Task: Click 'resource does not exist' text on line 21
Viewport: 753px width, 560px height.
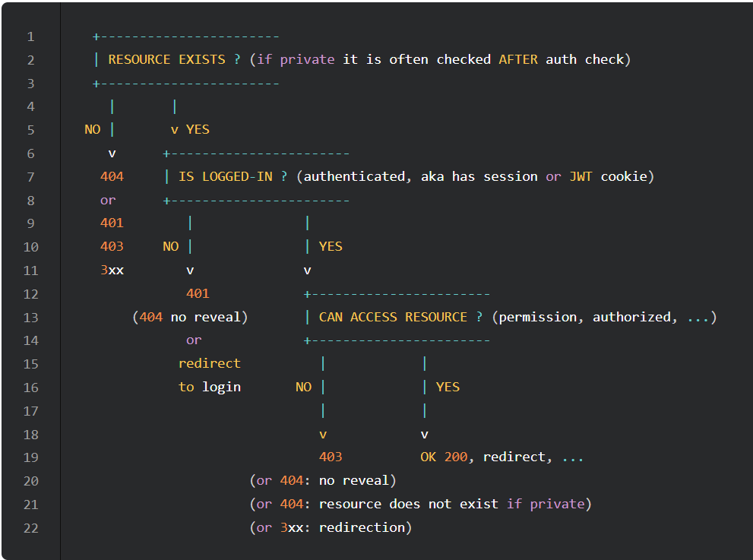Action: pyautogui.click(x=408, y=504)
